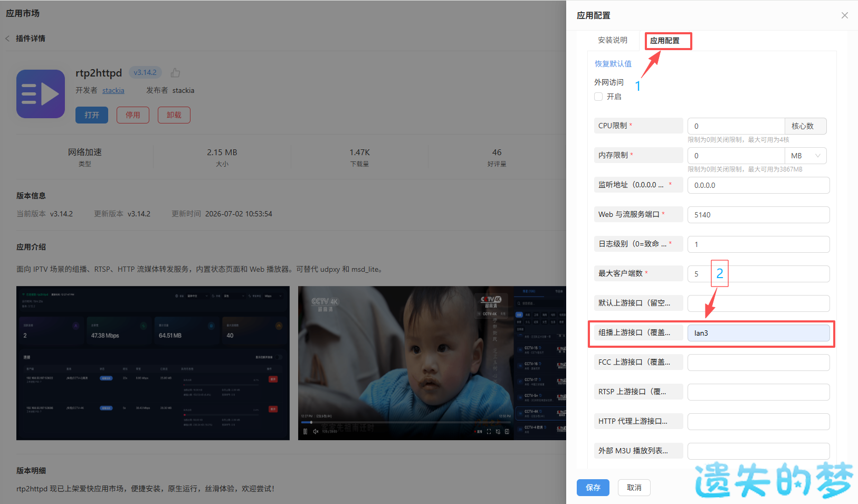This screenshot has width=858, height=504.
Task: Click the 默认上游接口 input field
Action: point(759,303)
